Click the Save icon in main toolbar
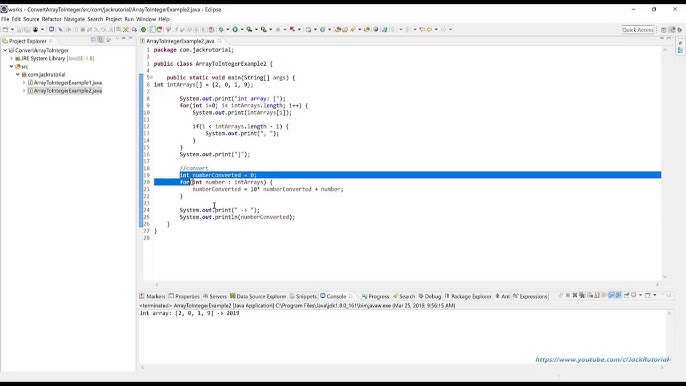The width and height of the screenshot is (686, 386). coord(20,29)
